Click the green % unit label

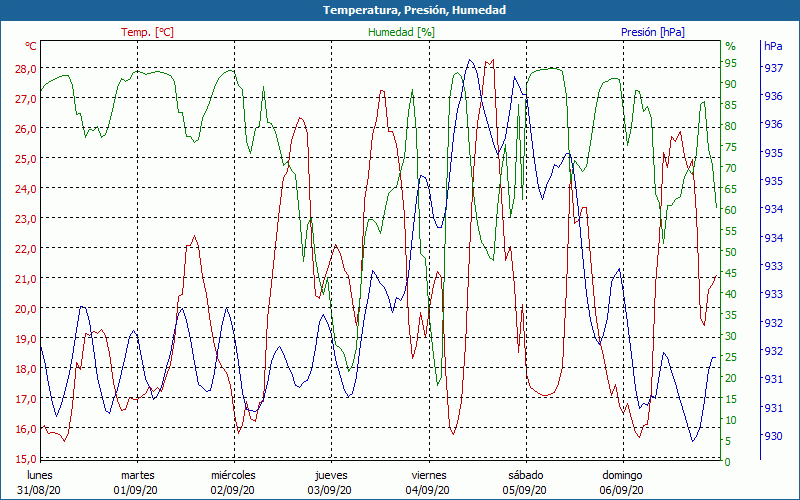(x=731, y=46)
